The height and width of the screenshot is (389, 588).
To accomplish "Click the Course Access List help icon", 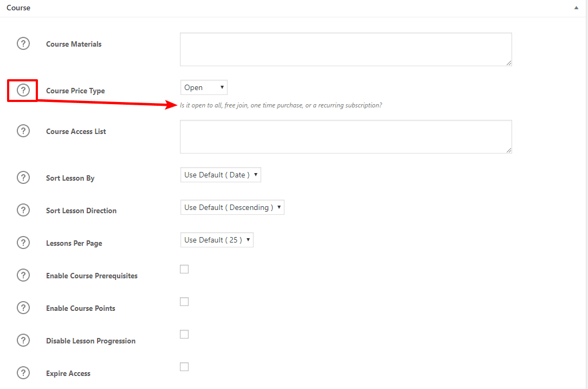I will (x=23, y=130).
